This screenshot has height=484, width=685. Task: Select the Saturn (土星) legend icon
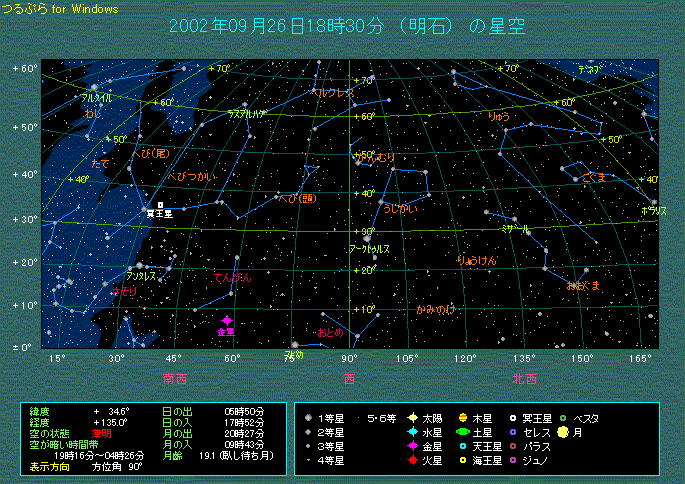462,432
